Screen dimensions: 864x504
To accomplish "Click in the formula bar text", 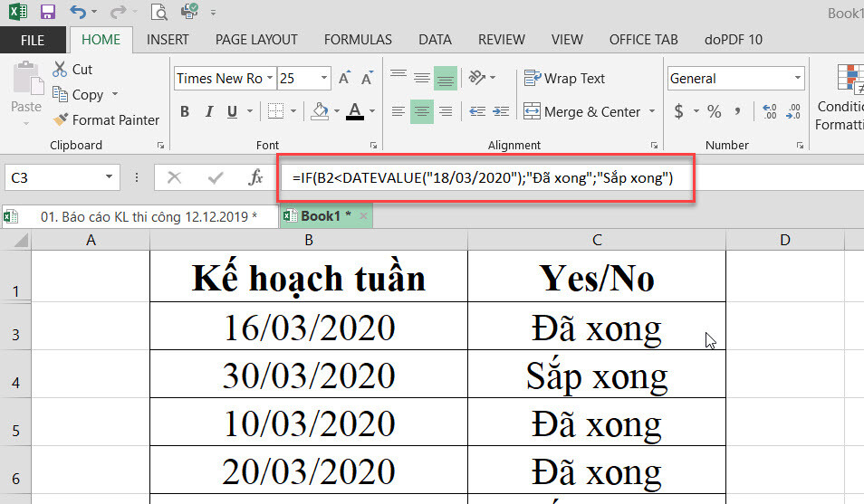I will (x=483, y=178).
